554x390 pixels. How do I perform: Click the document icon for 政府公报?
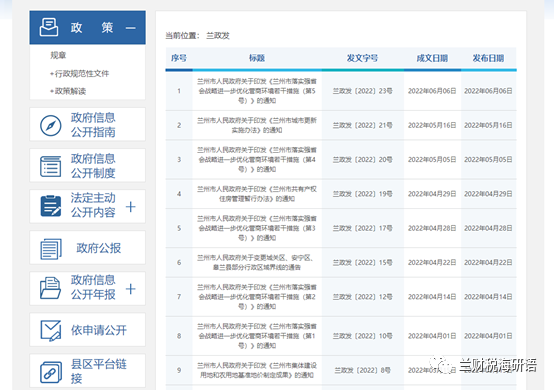[x=51, y=249]
